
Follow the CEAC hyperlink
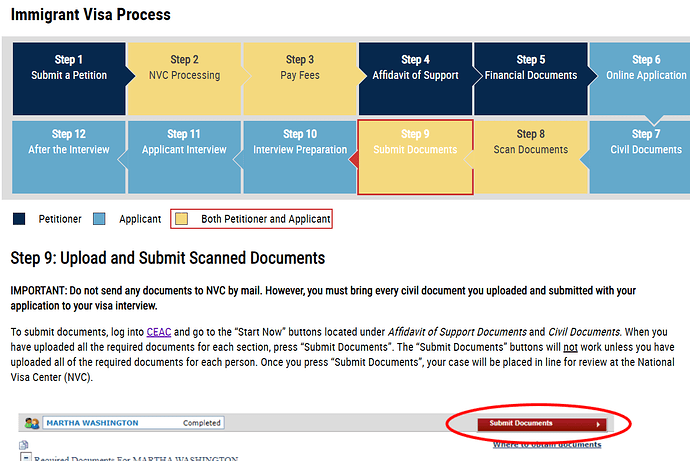(x=159, y=332)
